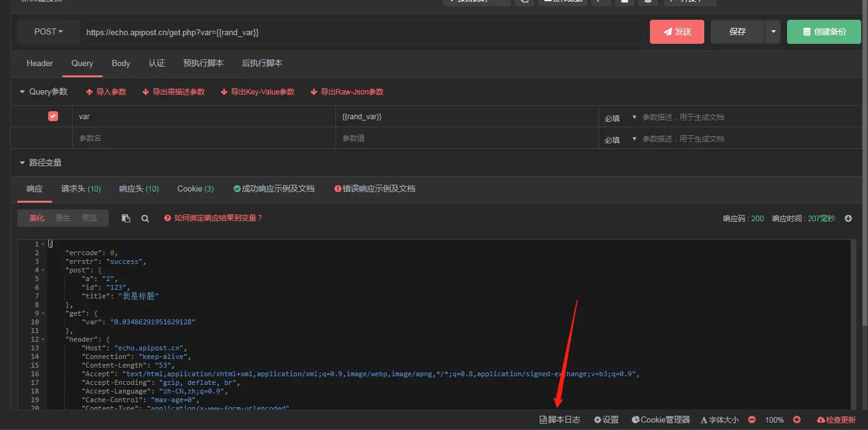Switch to the Query tab
868x430 pixels.
pos(82,63)
